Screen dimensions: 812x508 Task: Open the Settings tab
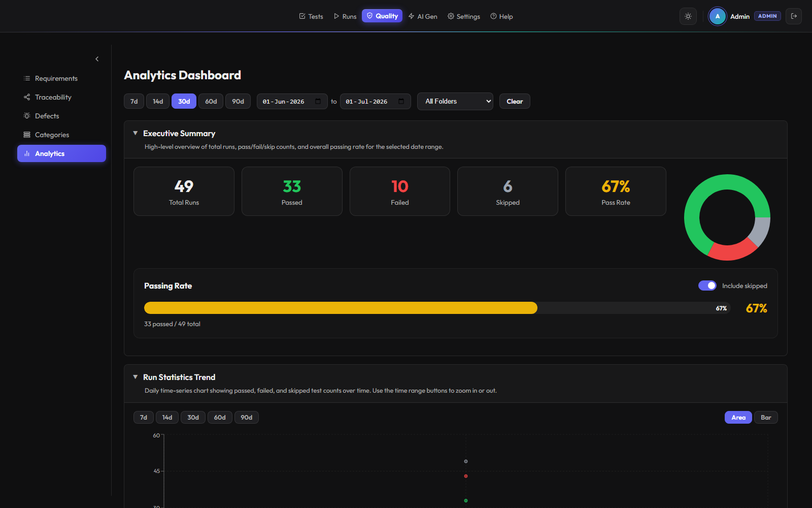coord(463,16)
